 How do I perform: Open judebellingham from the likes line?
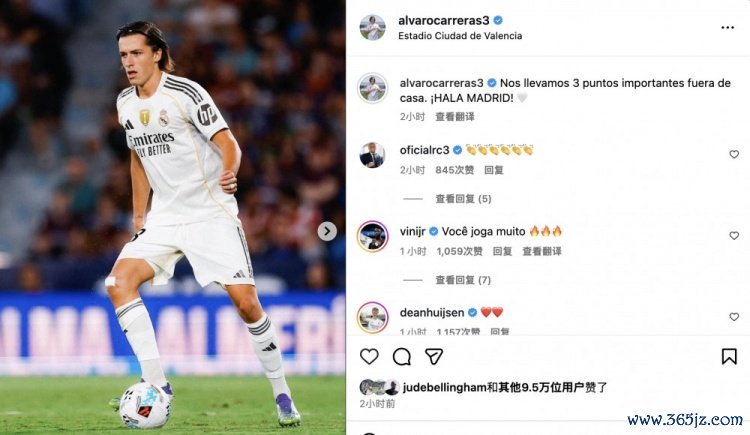click(444, 387)
